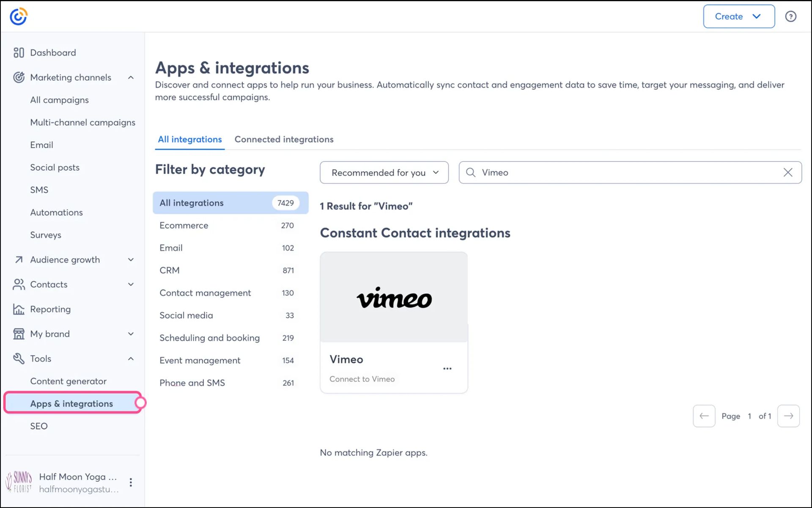Open the Recommended for you dropdown
812x508 pixels.
click(x=384, y=172)
